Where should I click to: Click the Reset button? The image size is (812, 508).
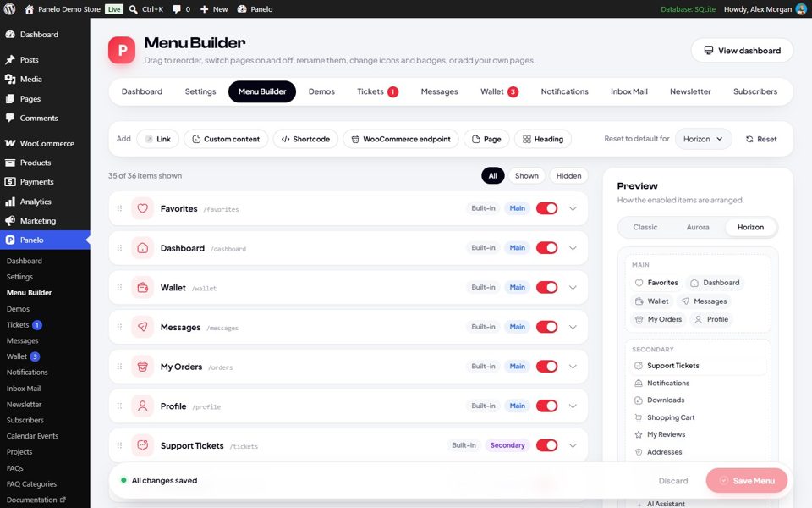tap(761, 139)
